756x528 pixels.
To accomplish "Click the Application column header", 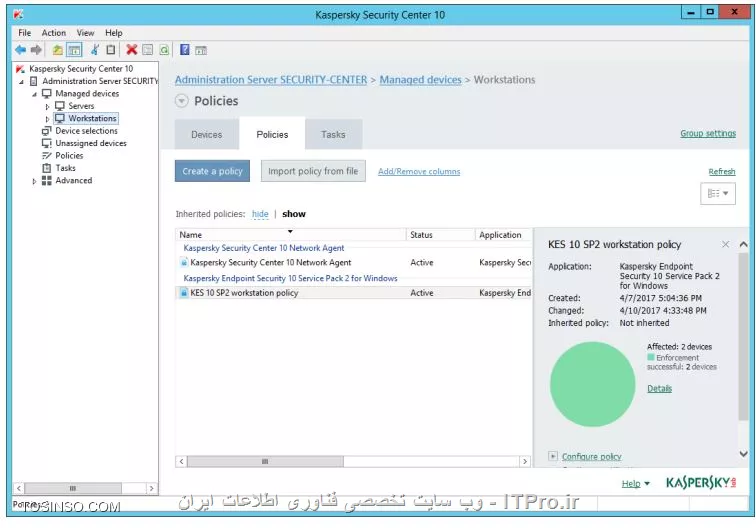I will pos(504,235).
